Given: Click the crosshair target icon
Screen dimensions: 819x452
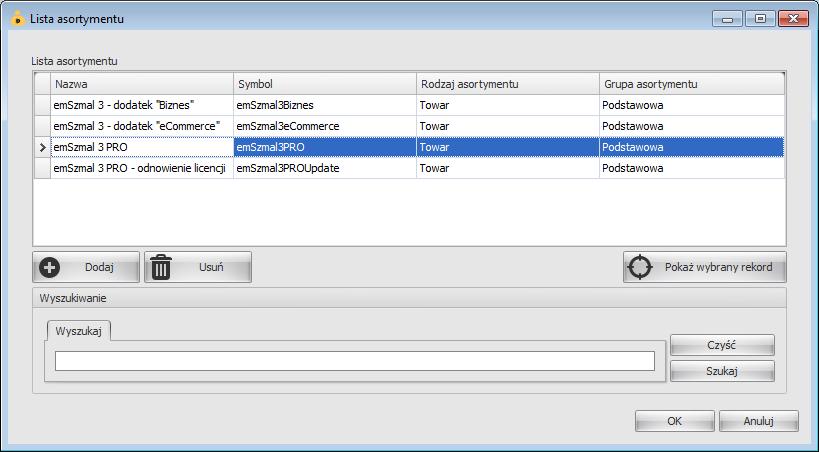Looking at the screenshot, I should pyautogui.click(x=640, y=267).
